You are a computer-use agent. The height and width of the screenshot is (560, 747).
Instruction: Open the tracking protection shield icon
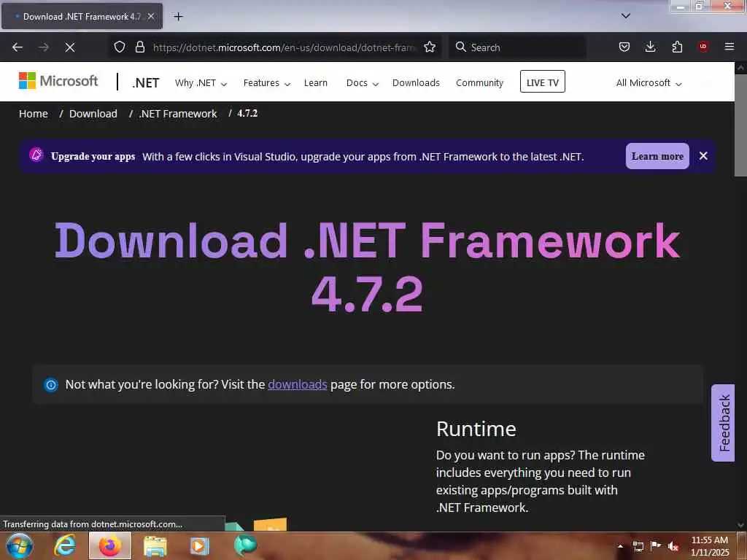(120, 47)
